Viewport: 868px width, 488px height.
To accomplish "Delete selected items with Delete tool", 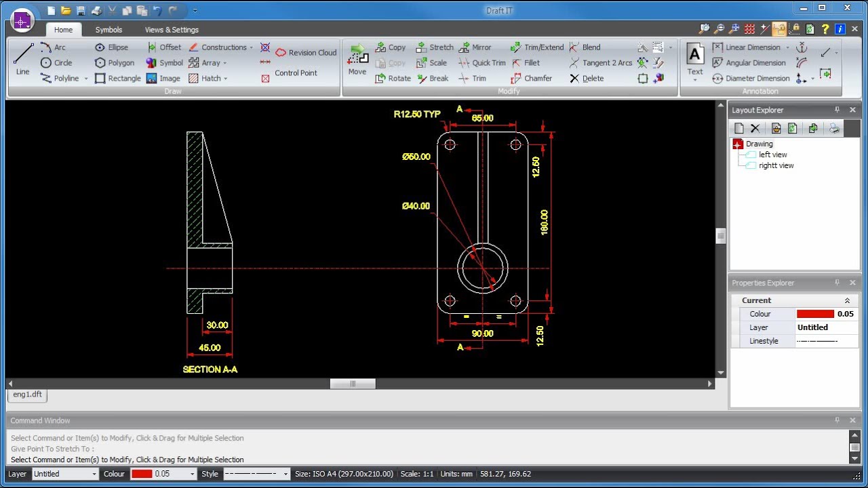I will 587,79.
